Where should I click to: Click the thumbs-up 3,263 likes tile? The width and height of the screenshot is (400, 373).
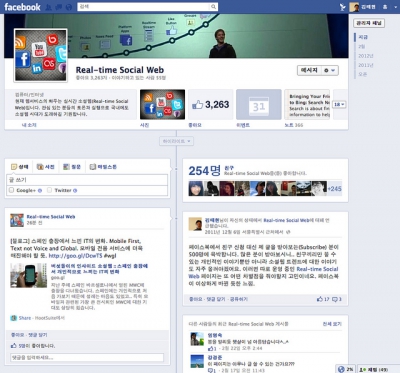(211, 104)
